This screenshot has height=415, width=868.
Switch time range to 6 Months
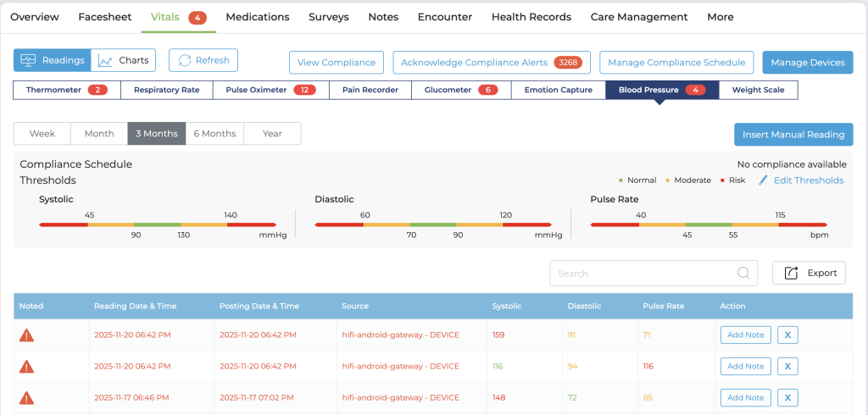214,134
